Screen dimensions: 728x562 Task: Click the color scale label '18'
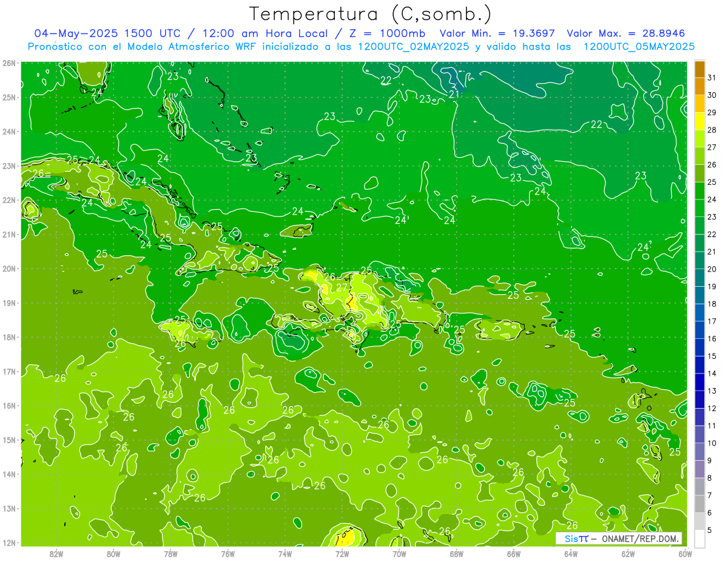(x=712, y=304)
